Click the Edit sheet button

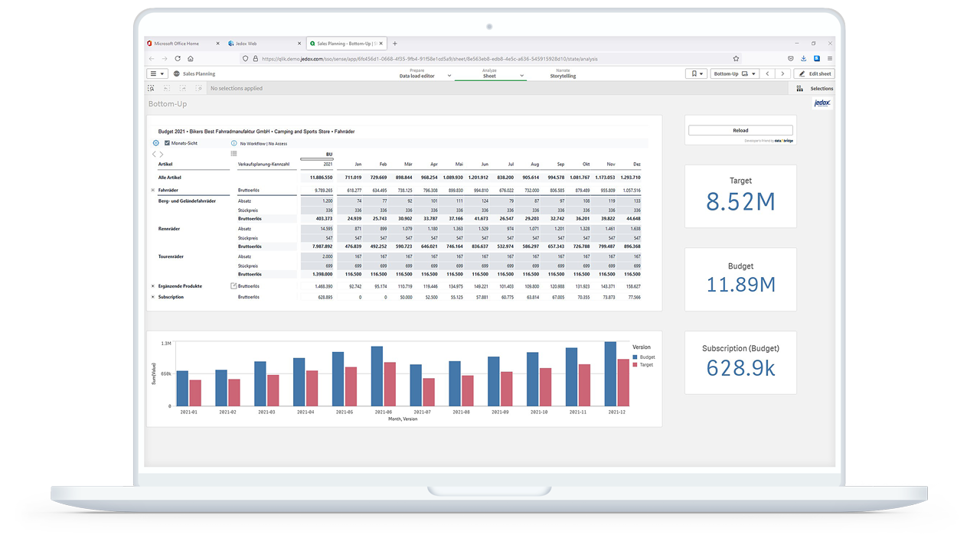815,74
